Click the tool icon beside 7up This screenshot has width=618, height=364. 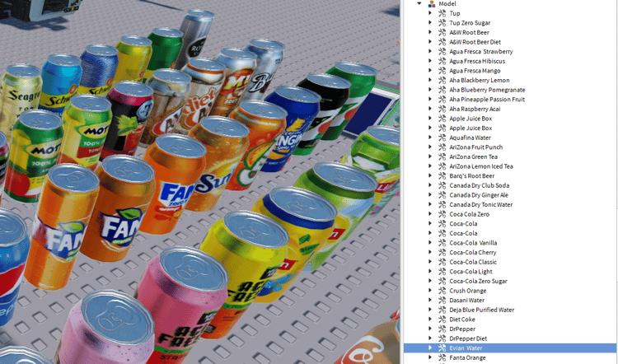[x=442, y=13]
